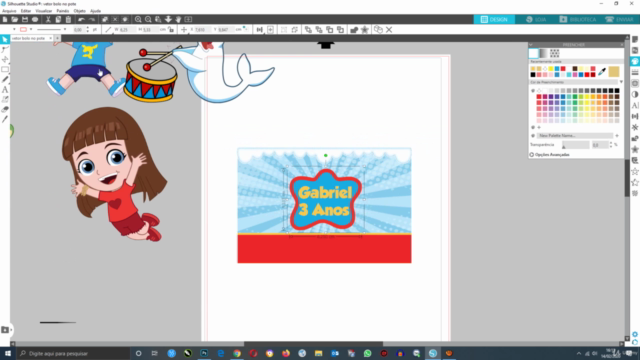The width and height of the screenshot is (640, 360).
Task: Open the contrast image effects panel icon
Action: click(x=635, y=94)
